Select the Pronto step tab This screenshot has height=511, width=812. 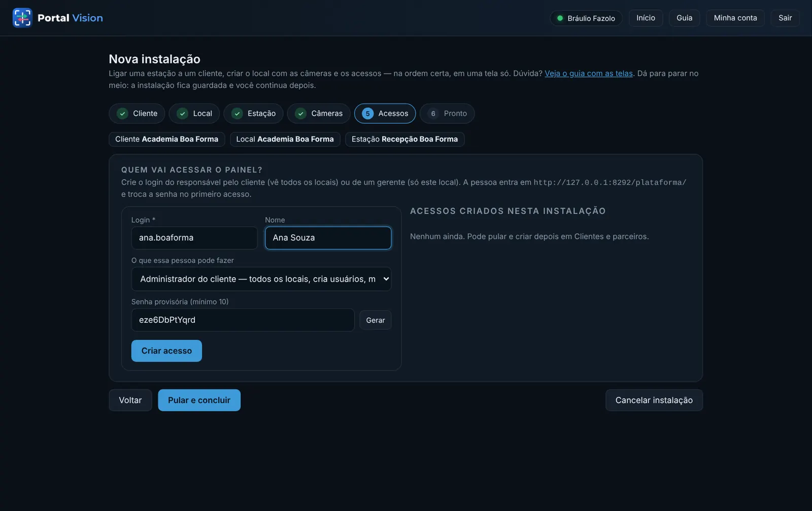(x=447, y=114)
